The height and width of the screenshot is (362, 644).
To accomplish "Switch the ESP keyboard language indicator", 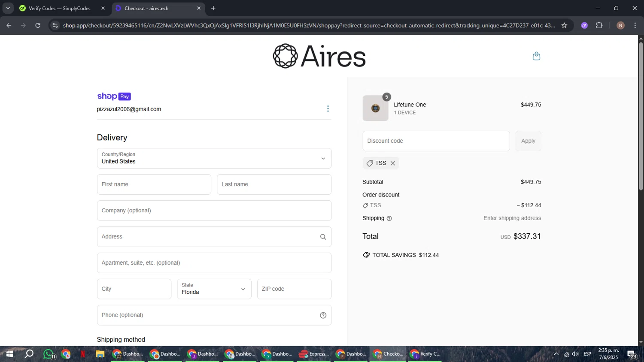I will 587,354.
